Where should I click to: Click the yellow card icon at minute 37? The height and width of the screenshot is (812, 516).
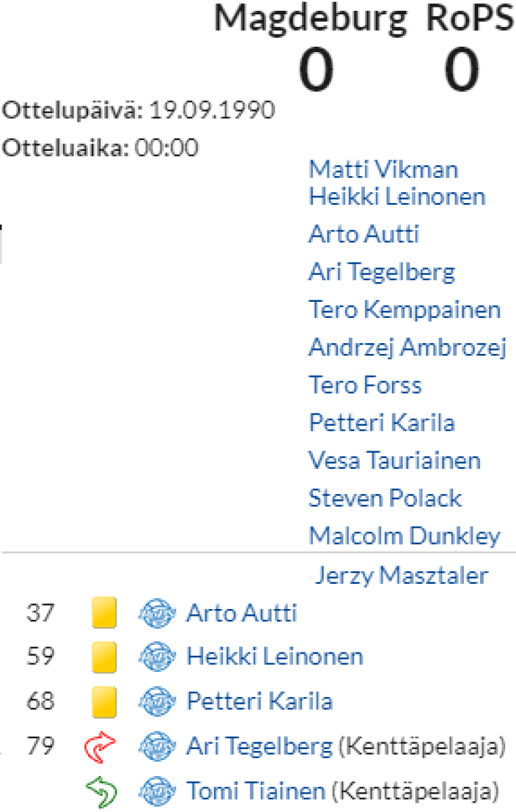click(104, 613)
